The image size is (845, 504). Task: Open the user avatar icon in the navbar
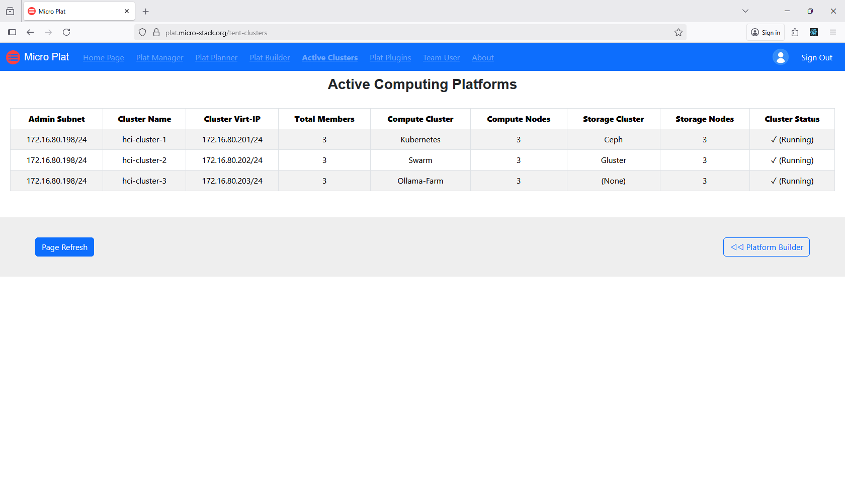(x=780, y=57)
